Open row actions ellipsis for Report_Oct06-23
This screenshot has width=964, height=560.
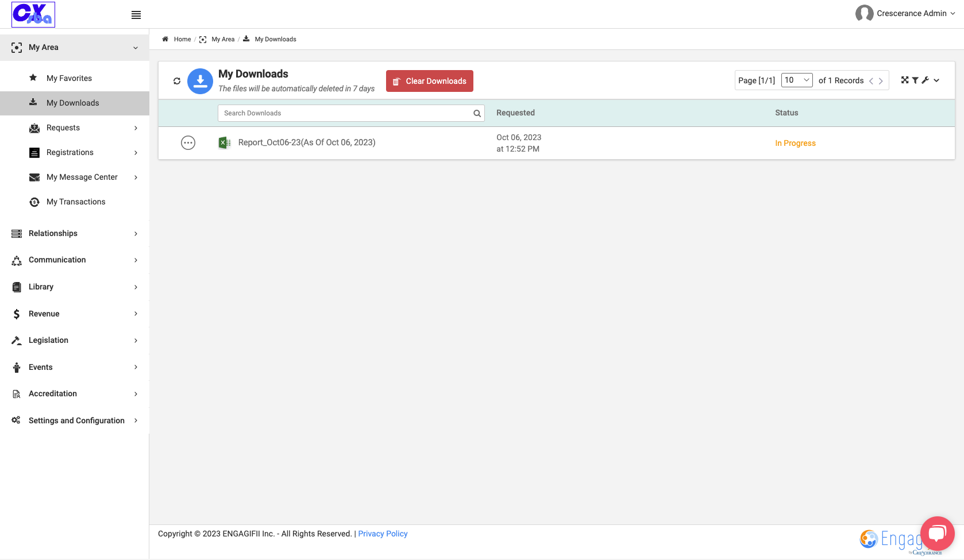(x=188, y=142)
